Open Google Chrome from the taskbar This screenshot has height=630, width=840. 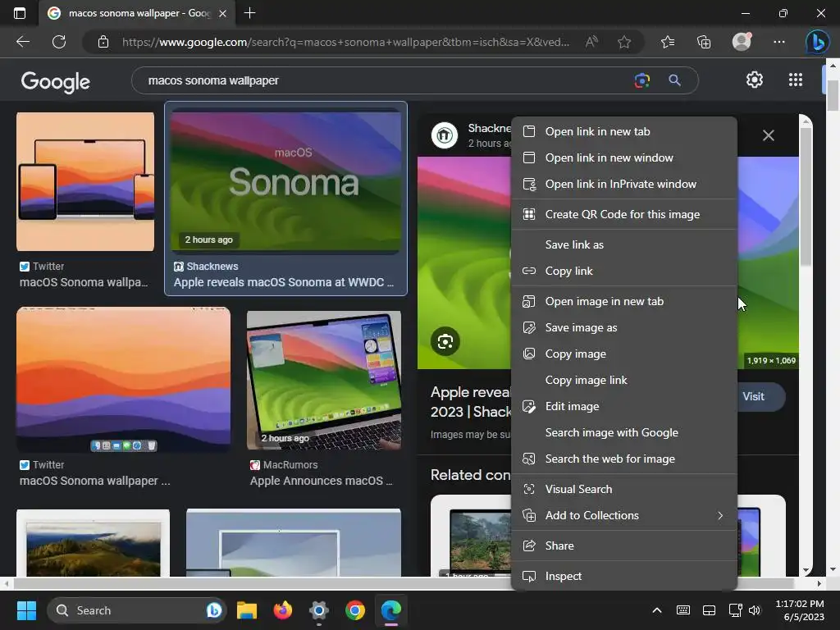click(354, 610)
